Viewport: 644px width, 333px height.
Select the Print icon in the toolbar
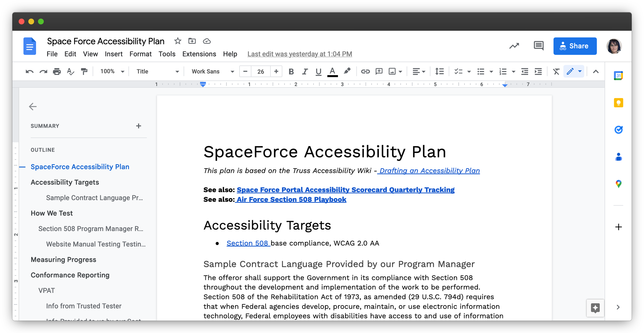click(x=57, y=72)
